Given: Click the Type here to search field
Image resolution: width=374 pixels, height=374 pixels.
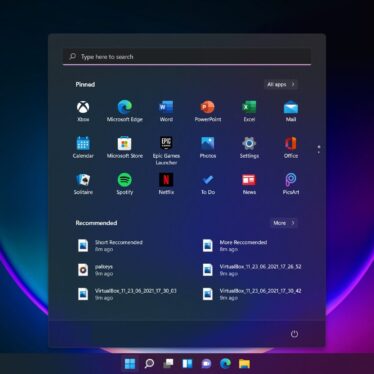Looking at the screenshot, I should (x=187, y=57).
